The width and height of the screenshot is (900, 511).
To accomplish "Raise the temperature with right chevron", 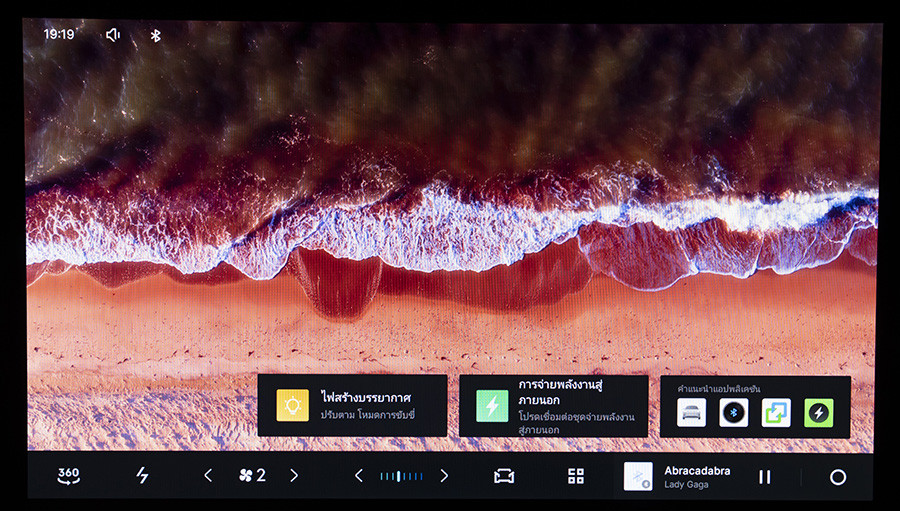I will click(x=444, y=476).
